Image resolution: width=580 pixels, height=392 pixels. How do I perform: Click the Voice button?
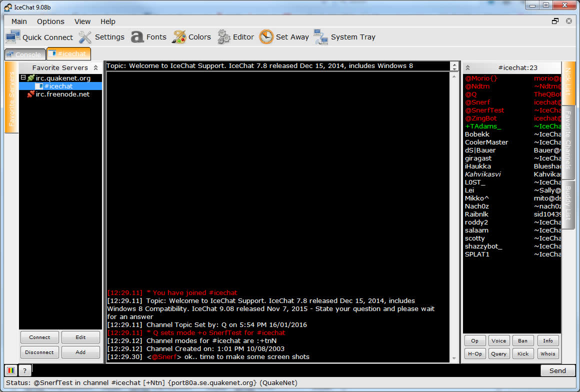tap(498, 341)
